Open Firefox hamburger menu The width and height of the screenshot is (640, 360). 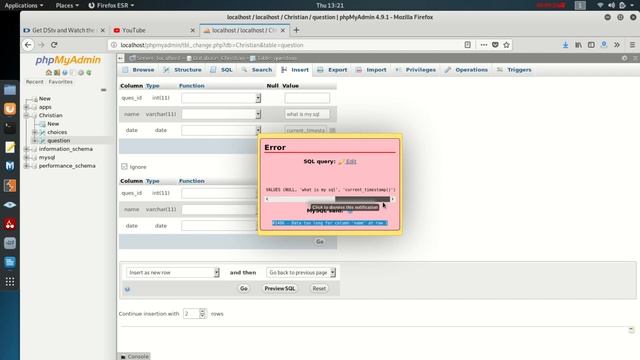(x=632, y=45)
